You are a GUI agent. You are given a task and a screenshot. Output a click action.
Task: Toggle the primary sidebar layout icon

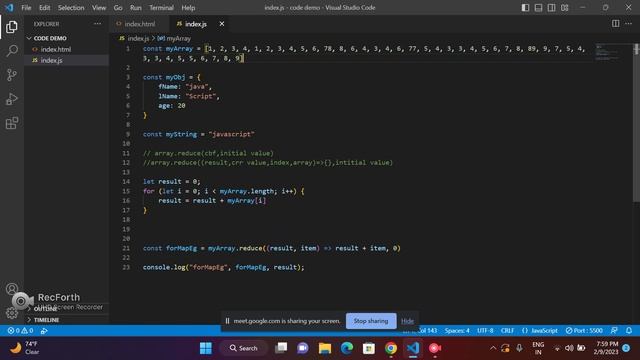pos(525,7)
